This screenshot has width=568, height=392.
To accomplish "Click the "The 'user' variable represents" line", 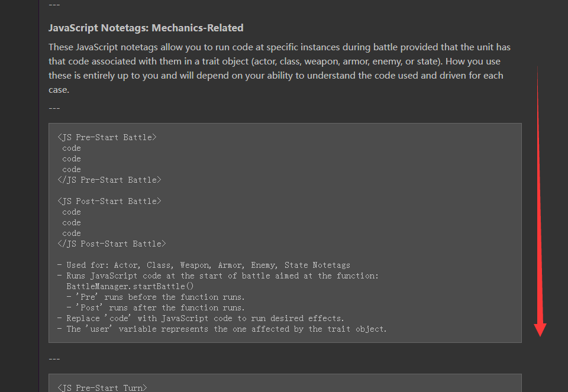I will coord(222,329).
